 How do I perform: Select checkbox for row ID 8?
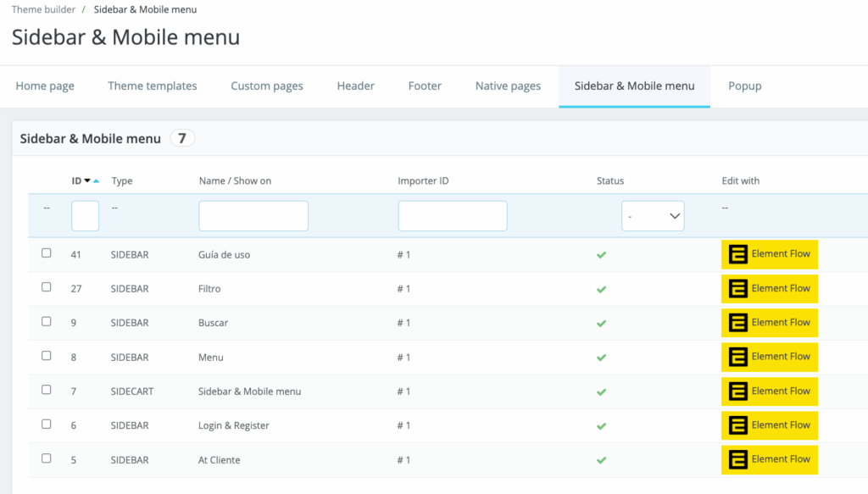coord(47,356)
